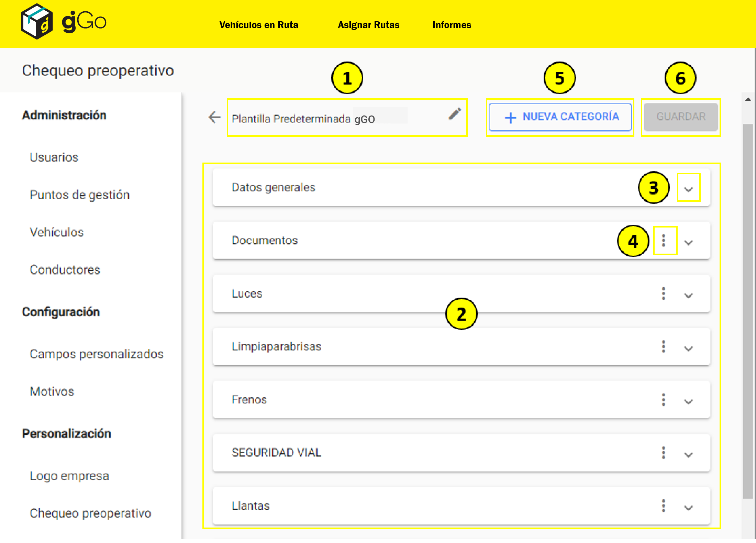
Task: Expand the Documentos category chevron
Action: 688,242
